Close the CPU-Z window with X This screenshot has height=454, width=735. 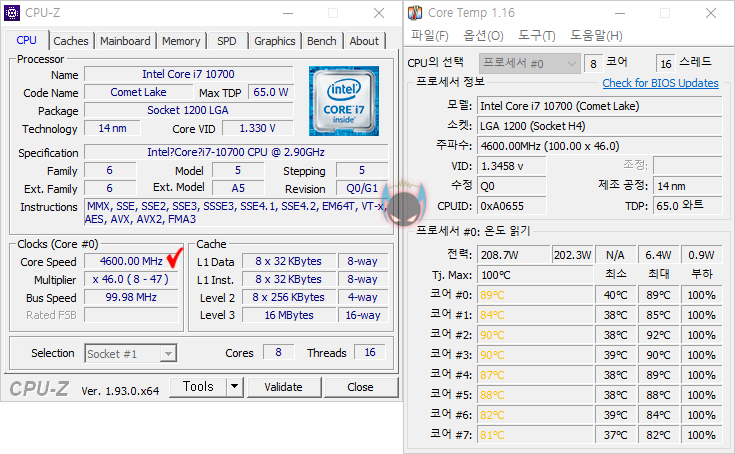pyautogui.click(x=379, y=13)
